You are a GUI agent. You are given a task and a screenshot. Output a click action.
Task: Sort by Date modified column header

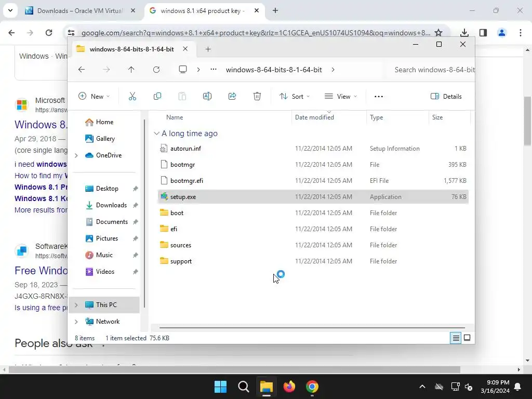(314, 117)
